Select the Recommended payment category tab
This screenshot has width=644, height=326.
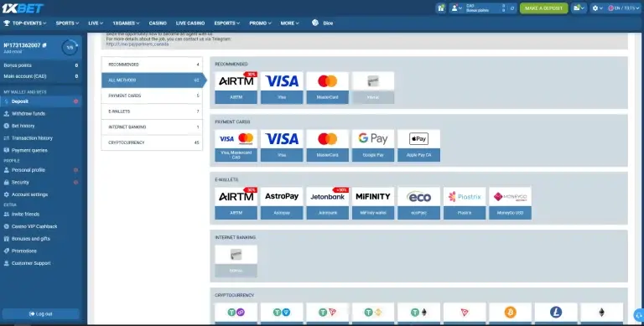click(x=152, y=65)
